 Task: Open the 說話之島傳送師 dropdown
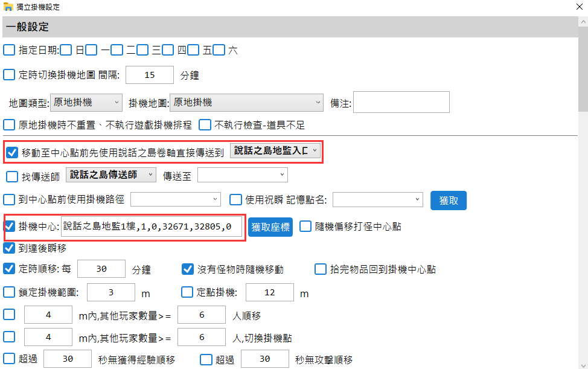(112, 175)
